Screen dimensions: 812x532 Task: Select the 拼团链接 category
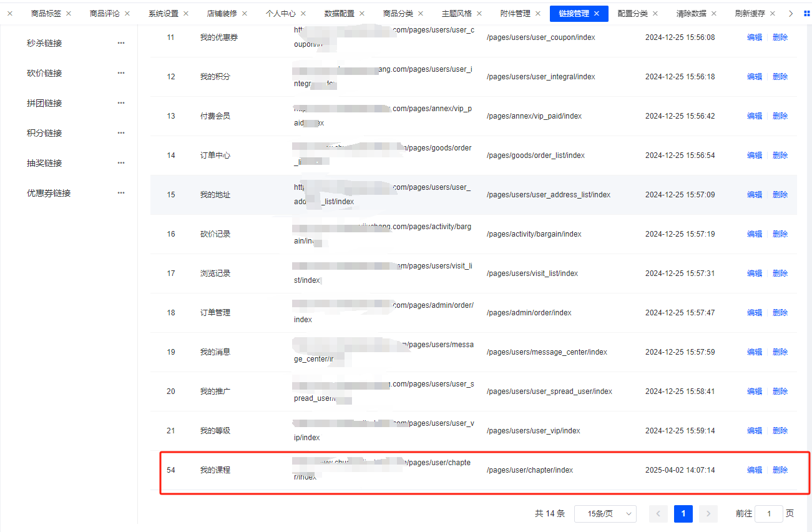tap(44, 103)
